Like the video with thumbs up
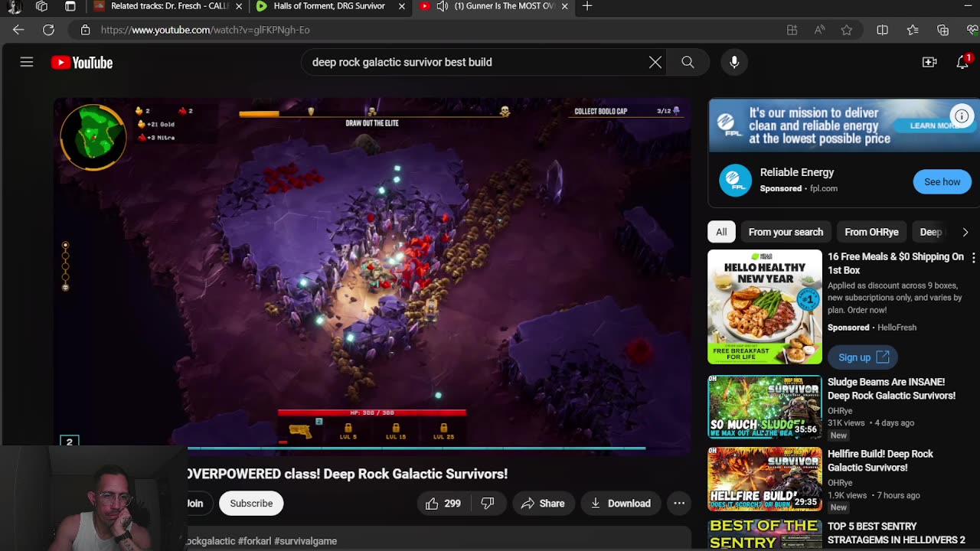 (443, 504)
